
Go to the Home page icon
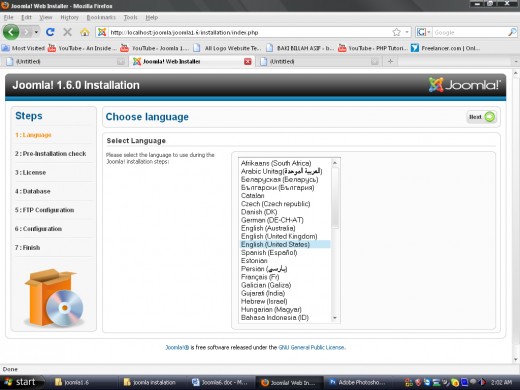tap(85, 32)
